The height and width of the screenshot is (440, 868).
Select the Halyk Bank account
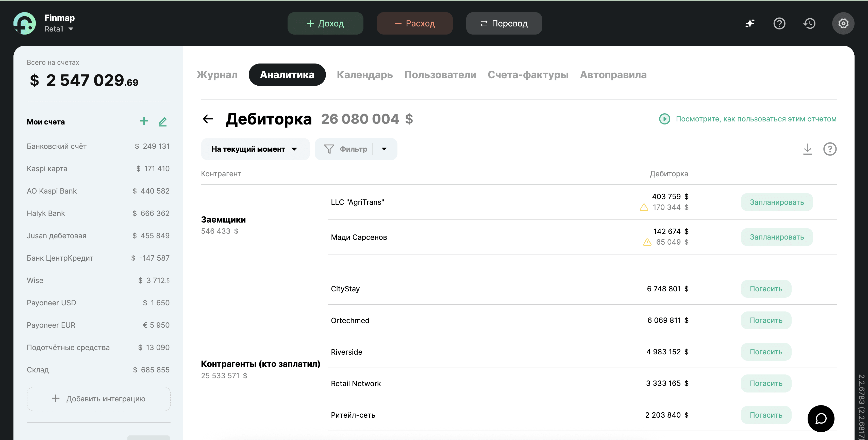pyautogui.click(x=98, y=213)
